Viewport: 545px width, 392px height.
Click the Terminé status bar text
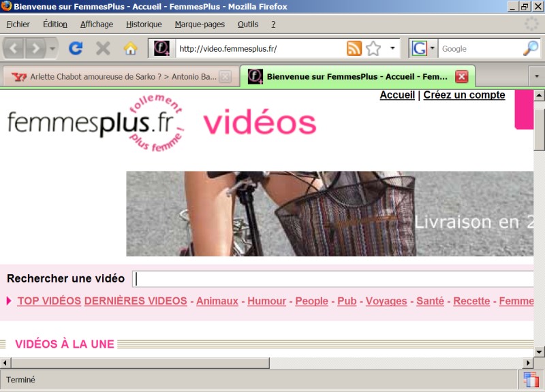pyautogui.click(x=20, y=380)
